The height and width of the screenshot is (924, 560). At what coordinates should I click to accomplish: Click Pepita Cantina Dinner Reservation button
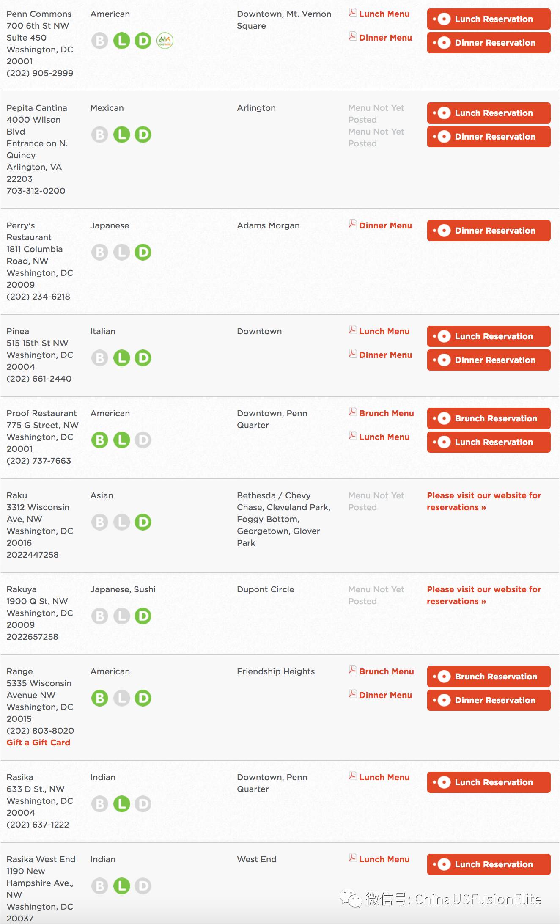(489, 137)
